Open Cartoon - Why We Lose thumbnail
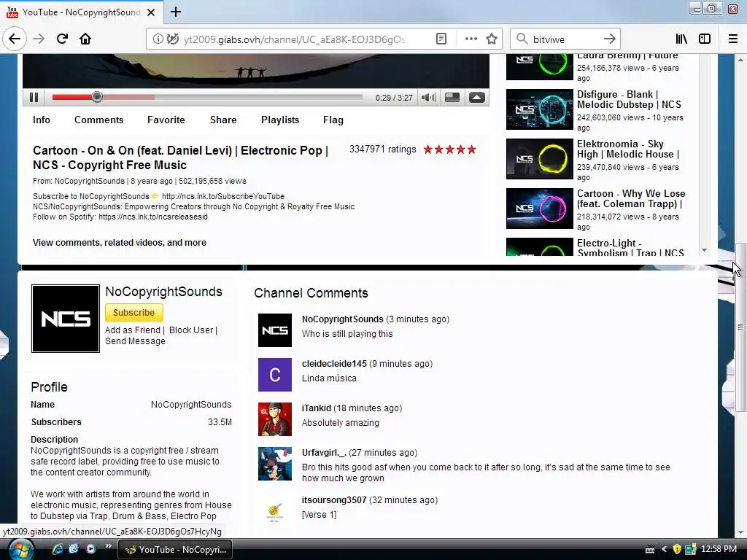The height and width of the screenshot is (560, 747). [539, 209]
